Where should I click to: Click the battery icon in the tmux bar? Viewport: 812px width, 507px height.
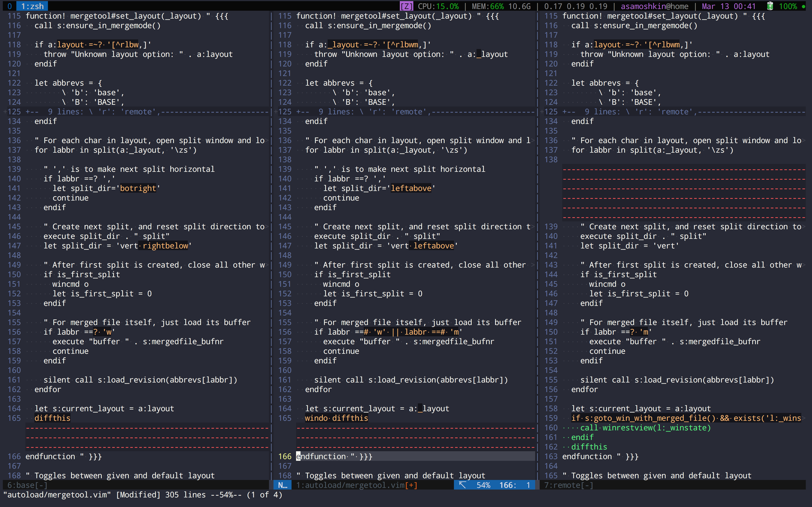click(770, 6)
